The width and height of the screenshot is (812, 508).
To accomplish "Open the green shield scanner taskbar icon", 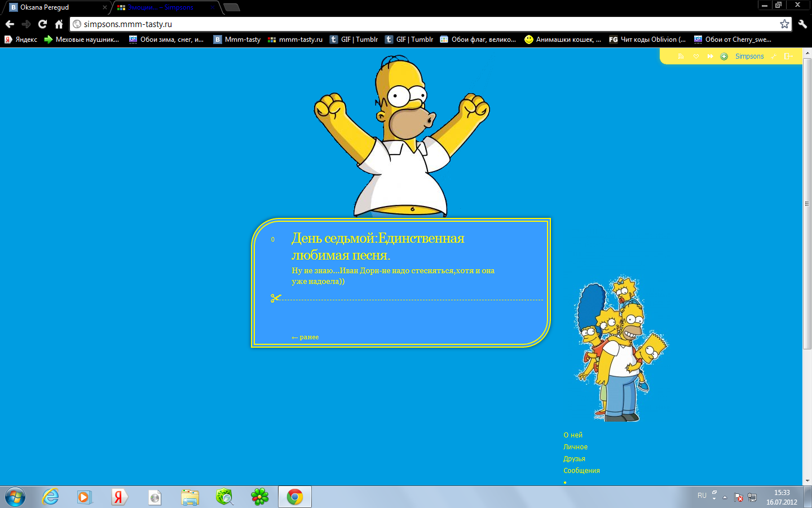I will click(224, 497).
